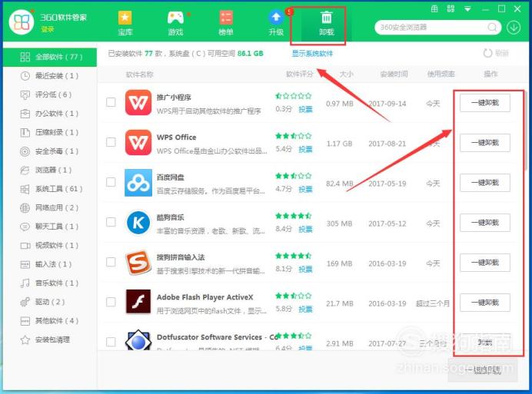Open the 宝库 star tab
This screenshot has height=394, width=532.
[125, 23]
